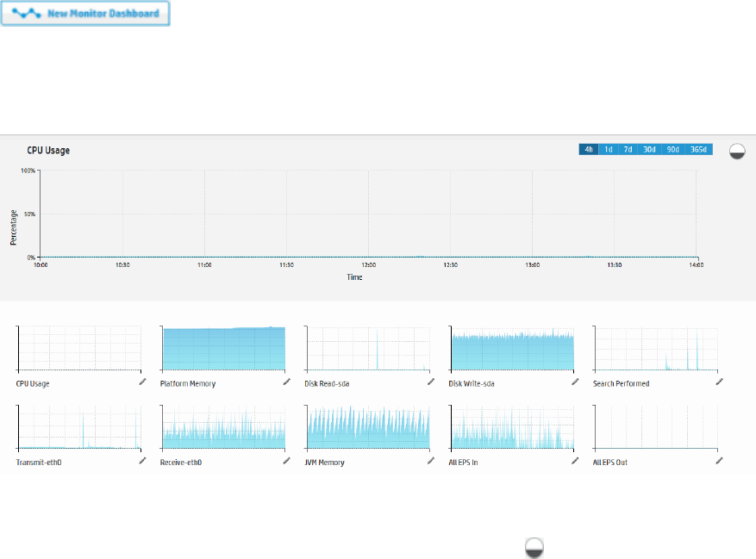Toggle the half-circle button beside time ranges
Screen dimensions: 756x559
click(737, 152)
